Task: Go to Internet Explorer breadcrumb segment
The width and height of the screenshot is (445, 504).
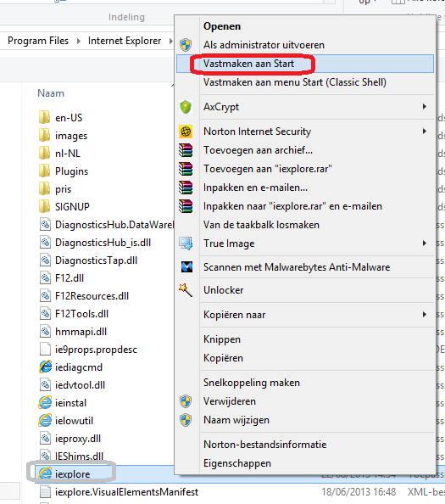Action: (x=125, y=41)
